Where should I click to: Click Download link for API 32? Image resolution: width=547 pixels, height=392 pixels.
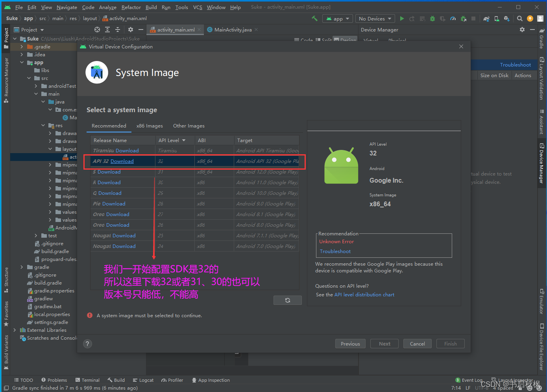(122, 161)
